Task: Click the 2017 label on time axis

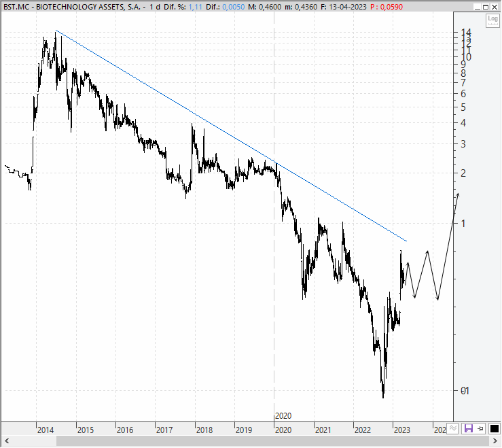Action: pos(164,430)
